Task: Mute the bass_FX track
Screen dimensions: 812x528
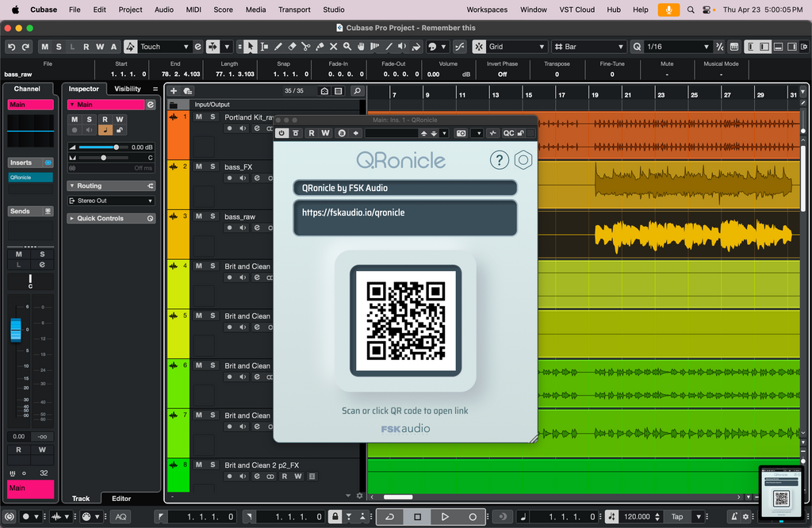Action: tap(198, 166)
